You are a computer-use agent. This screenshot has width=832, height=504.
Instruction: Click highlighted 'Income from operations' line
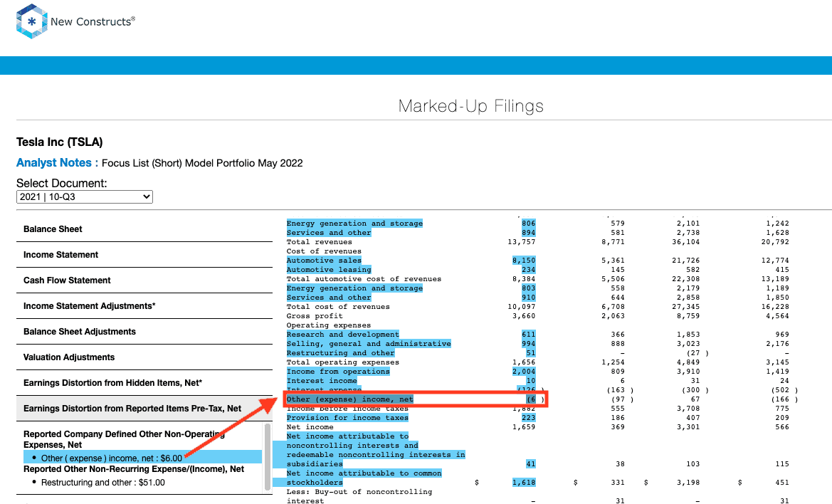point(338,372)
